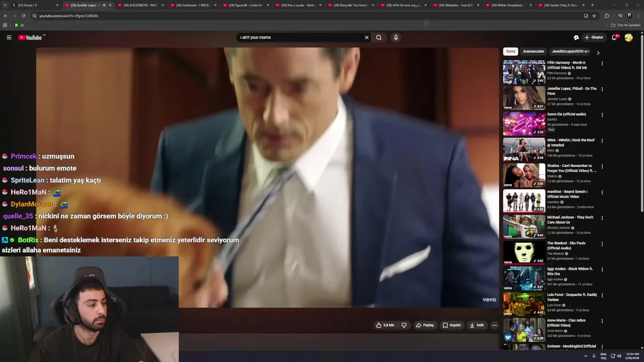Reload the page in browser toolbar

coord(23,16)
